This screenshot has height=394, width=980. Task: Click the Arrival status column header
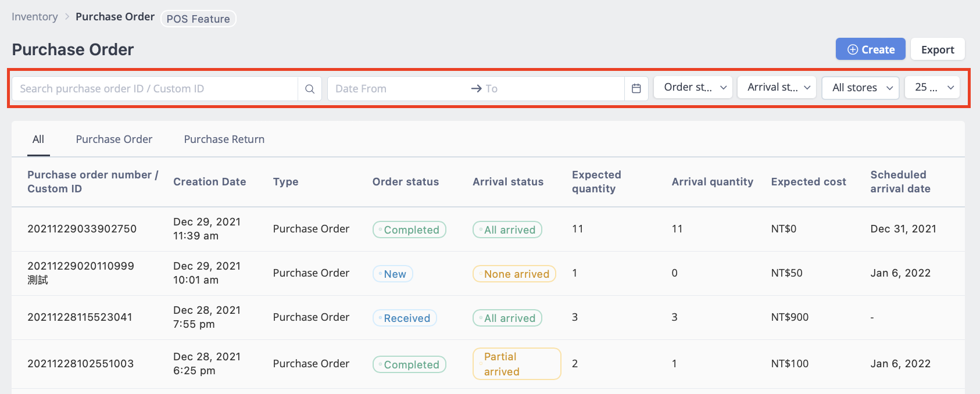pyautogui.click(x=508, y=182)
